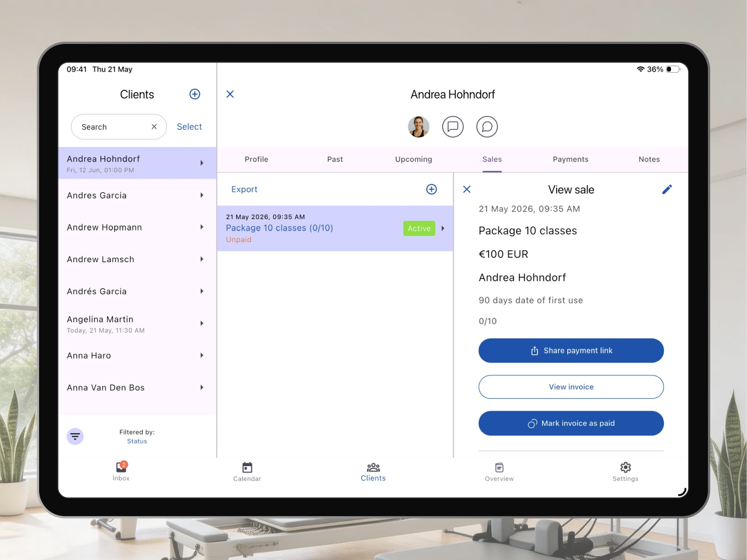The image size is (747, 560).
Task: Go to Calendar in bottom navigation
Action: point(247,471)
